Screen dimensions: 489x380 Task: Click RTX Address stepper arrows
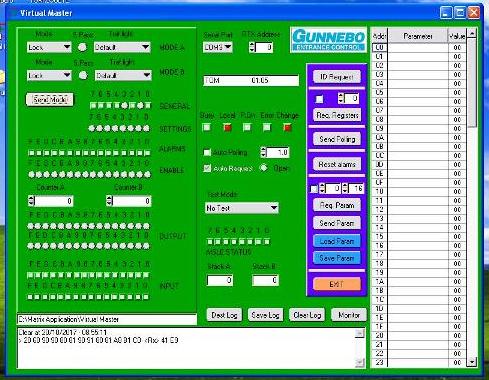click(x=252, y=47)
